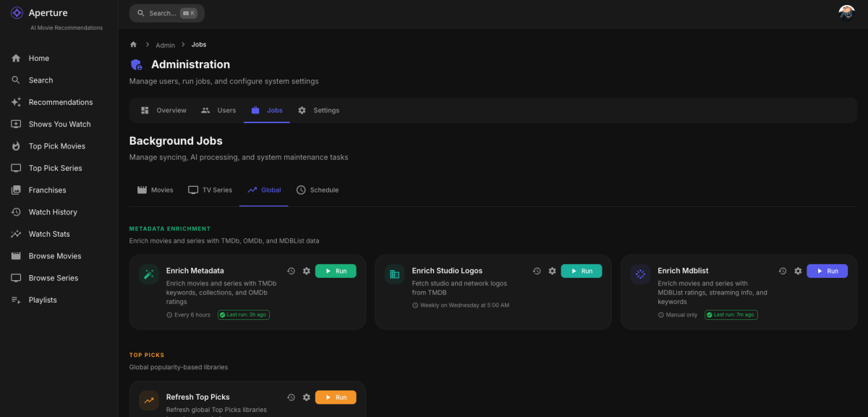Click the Refresh Top Picks trend icon
The width and height of the screenshot is (868, 417).
149,400
